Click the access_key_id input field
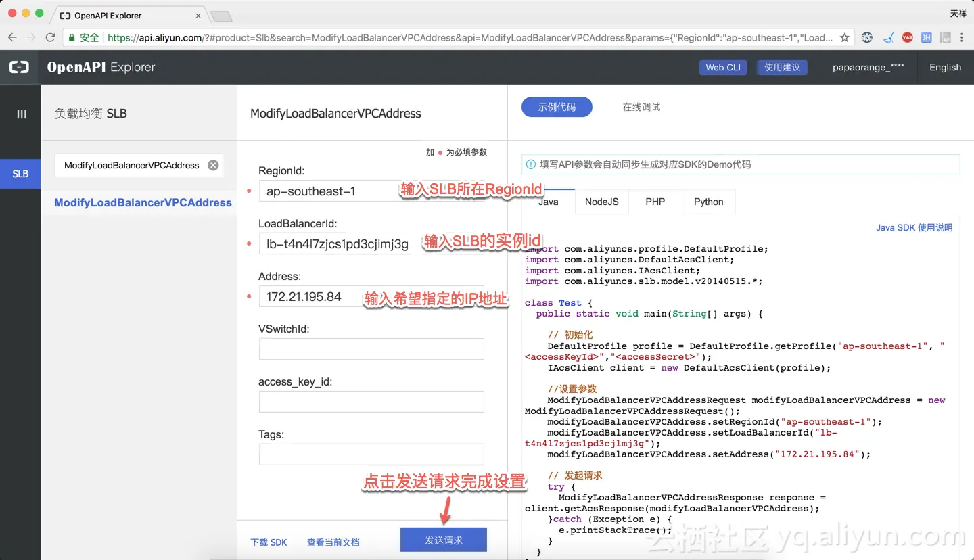 (371, 402)
